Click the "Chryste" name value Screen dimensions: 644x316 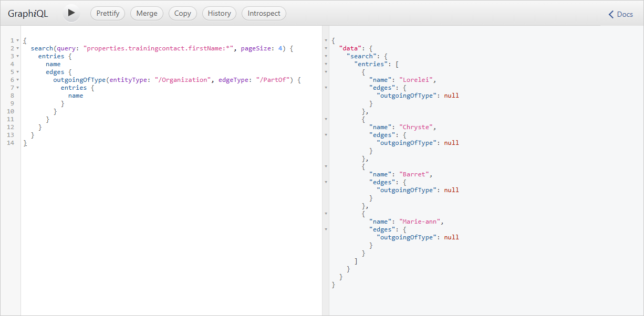click(416, 127)
